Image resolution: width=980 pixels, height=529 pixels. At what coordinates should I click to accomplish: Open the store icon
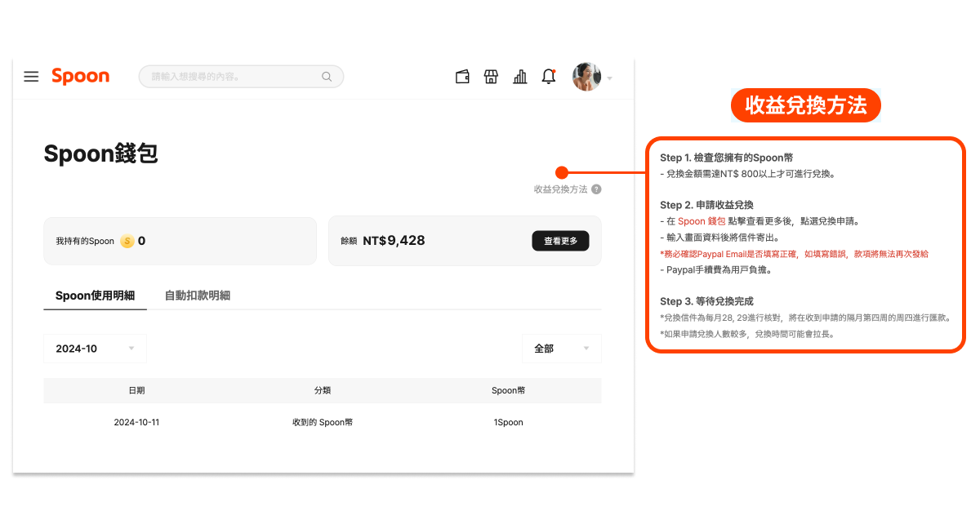point(491,77)
